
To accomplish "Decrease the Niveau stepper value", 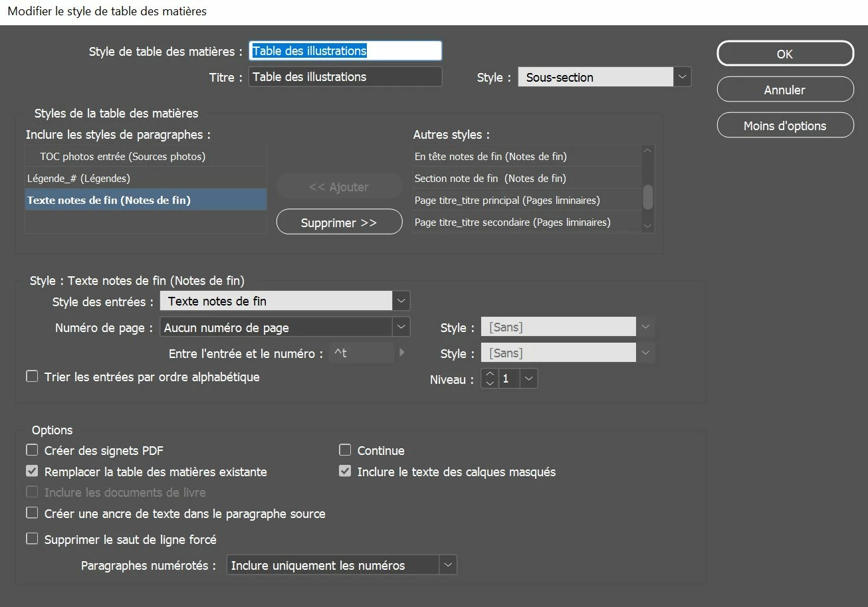I will [490, 383].
